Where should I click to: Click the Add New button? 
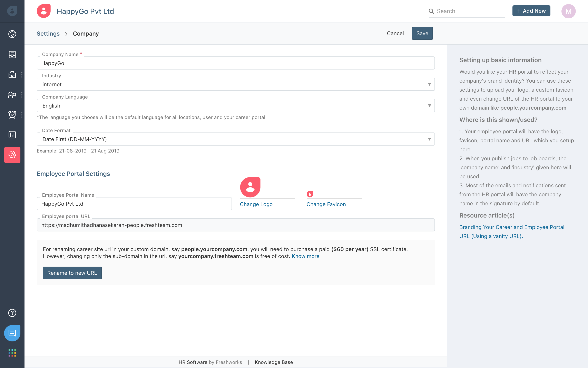pyautogui.click(x=531, y=11)
